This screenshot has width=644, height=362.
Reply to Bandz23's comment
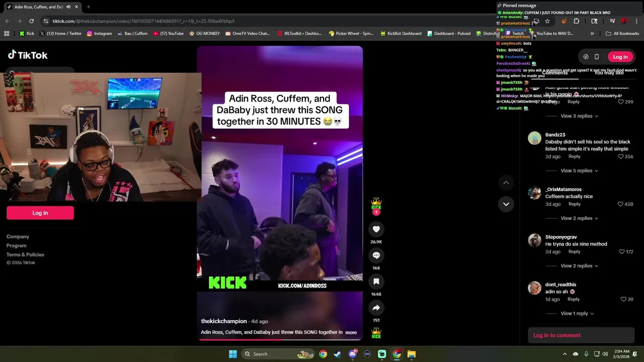coord(574,157)
